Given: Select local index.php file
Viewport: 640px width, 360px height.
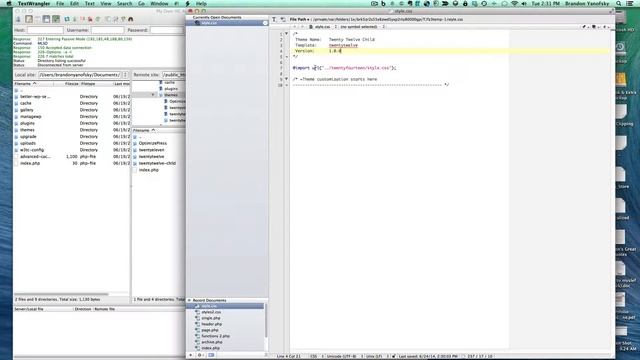Looking at the screenshot, I should coord(30,163).
